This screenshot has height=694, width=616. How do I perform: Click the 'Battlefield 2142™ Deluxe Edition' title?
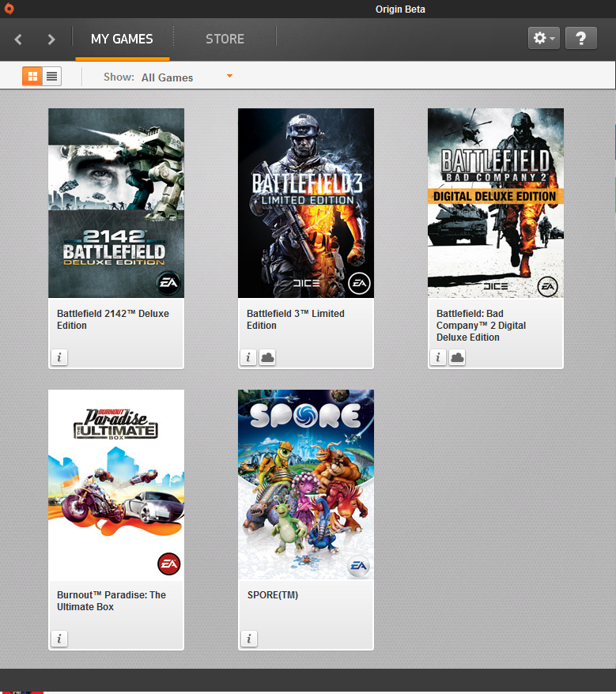pos(113,319)
